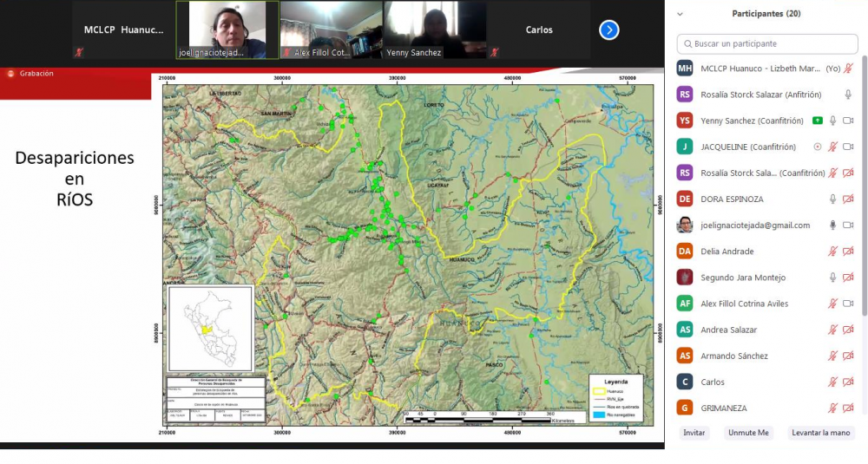868x464 pixels.
Task: Toggle MCLCP Huanuco's (Yo) muted microphone
Action: [x=848, y=69]
